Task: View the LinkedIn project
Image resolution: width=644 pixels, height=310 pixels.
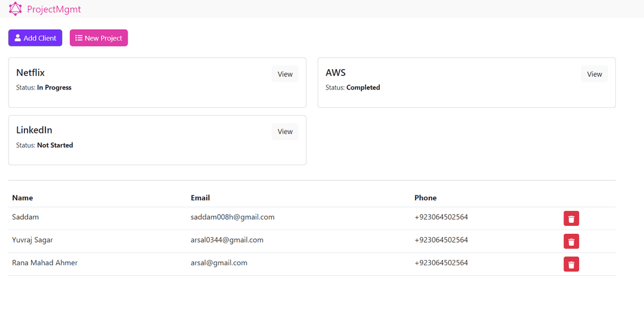Action: pos(285,132)
